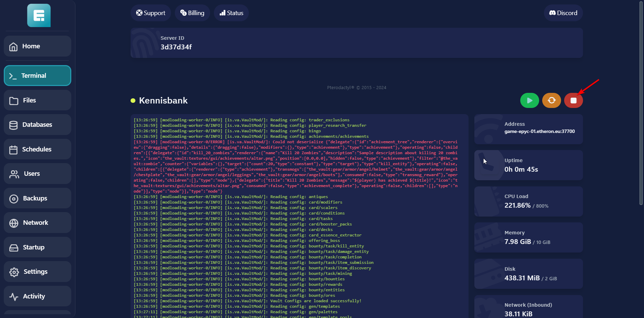Click the disc icon beside Backups
644x318 pixels.
tap(14, 199)
